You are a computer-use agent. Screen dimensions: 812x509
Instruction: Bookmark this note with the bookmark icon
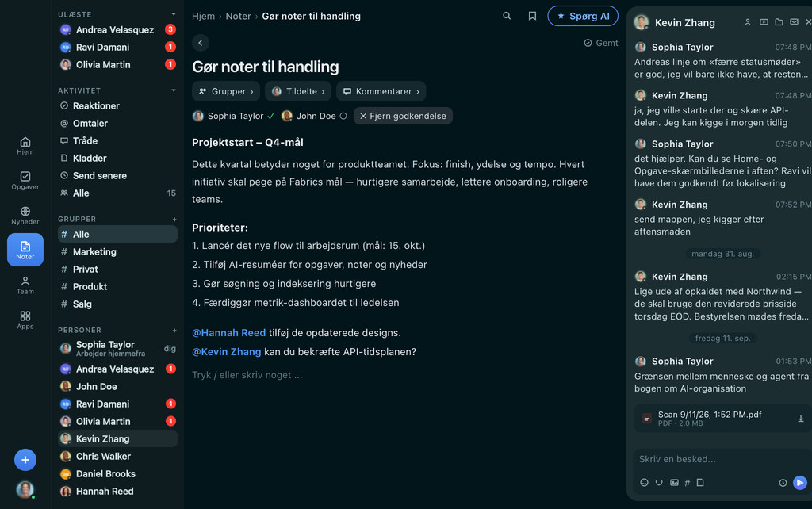point(532,16)
